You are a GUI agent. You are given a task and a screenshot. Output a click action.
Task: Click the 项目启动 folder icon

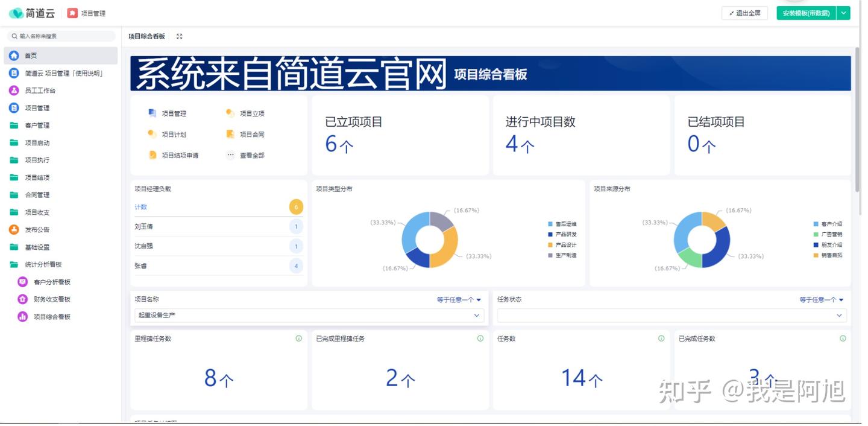14,143
